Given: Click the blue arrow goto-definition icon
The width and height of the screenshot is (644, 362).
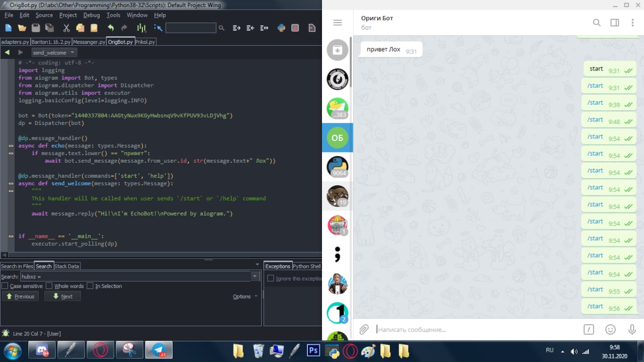Looking at the screenshot, I should pos(158,28).
